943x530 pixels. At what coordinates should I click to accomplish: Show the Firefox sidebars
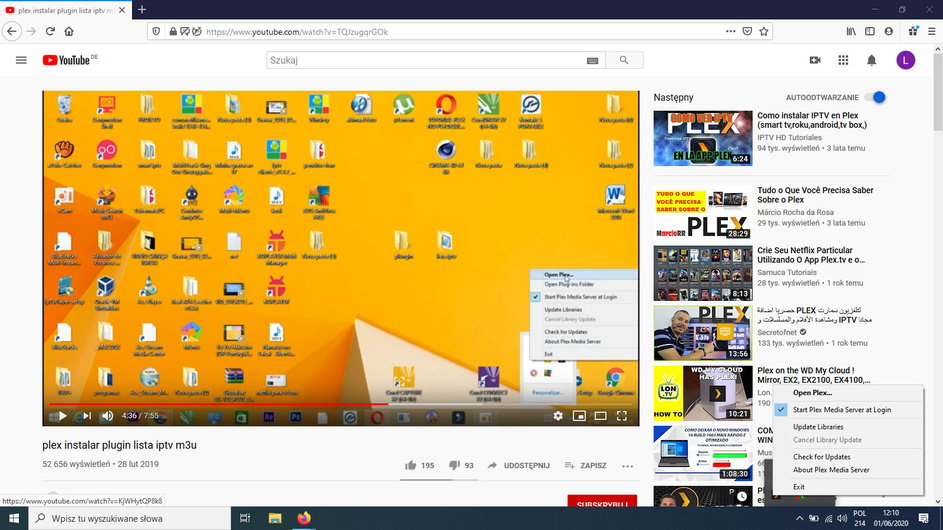(870, 31)
